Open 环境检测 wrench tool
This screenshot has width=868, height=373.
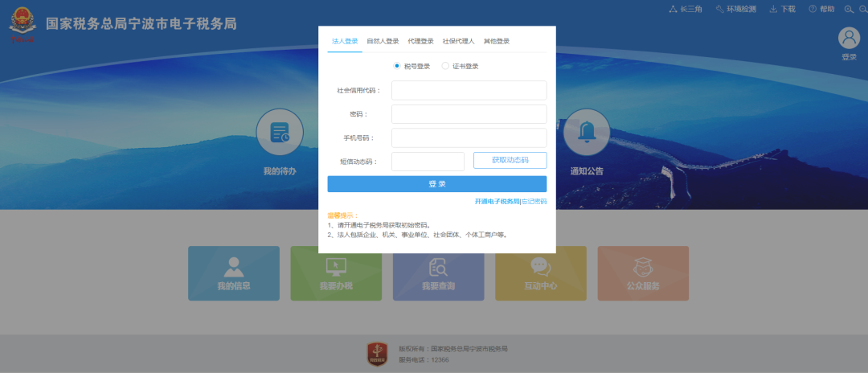[735, 9]
